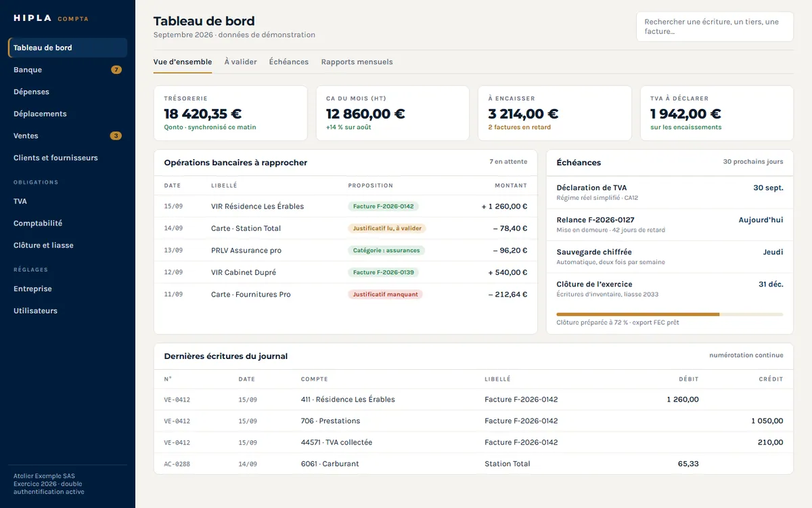This screenshot has width=812, height=508.
Task: Click 'Clôture préparée à 72 % · export FEC prêt'
Action: click(x=618, y=322)
